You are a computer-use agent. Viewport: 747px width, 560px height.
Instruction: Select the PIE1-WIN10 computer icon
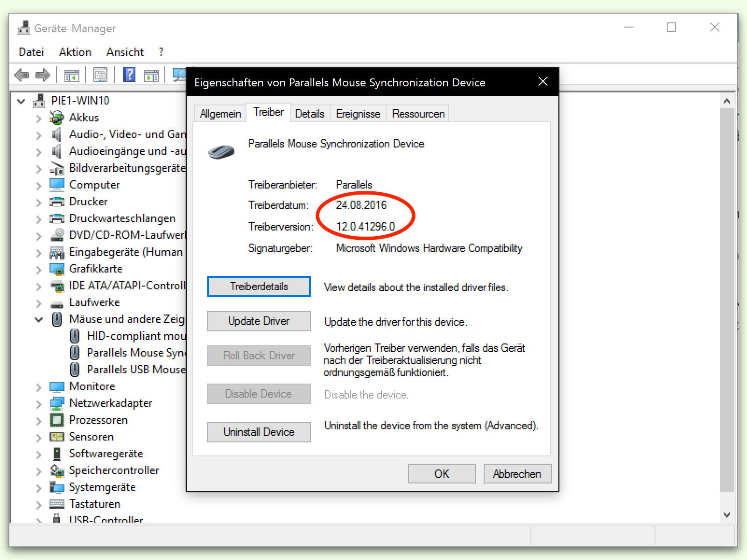coord(39,101)
